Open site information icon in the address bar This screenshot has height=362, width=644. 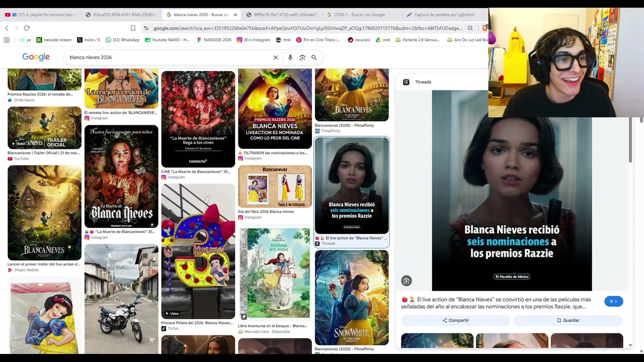click(x=146, y=28)
